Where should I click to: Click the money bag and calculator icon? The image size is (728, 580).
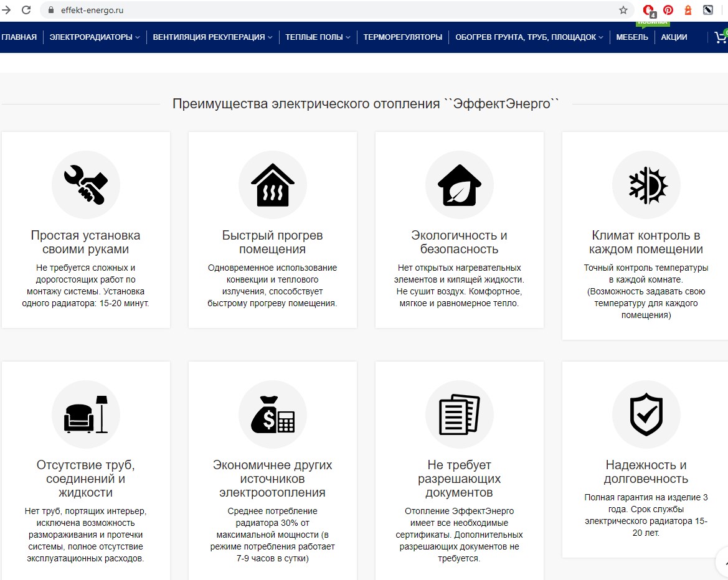(273, 414)
